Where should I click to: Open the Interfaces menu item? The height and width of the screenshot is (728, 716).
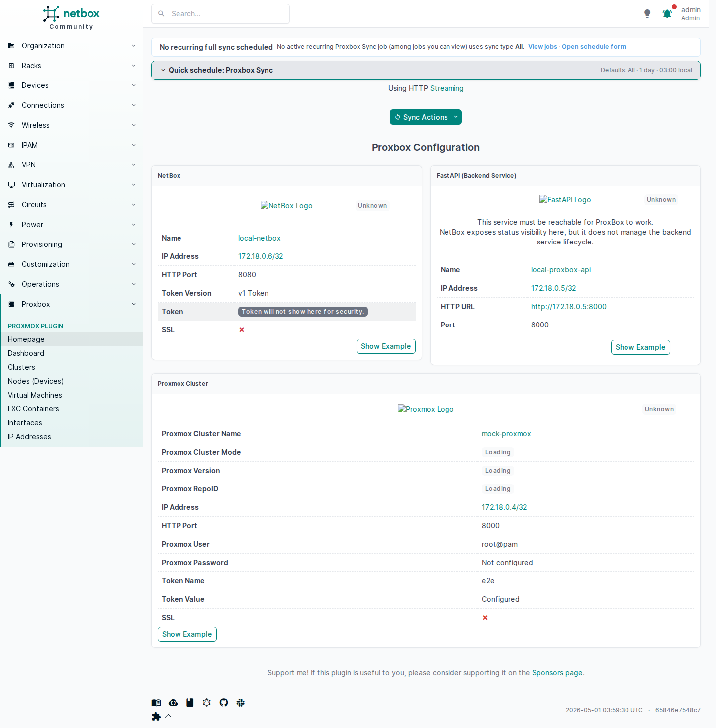pos(72,423)
